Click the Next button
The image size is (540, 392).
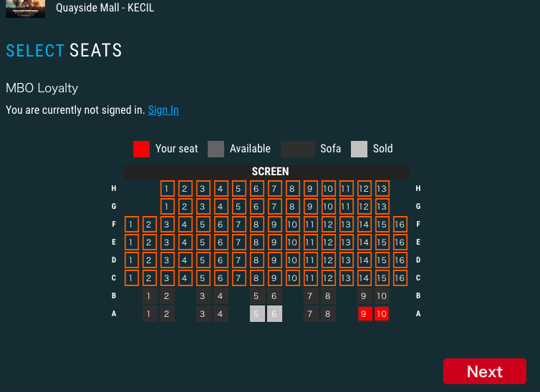click(x=485, y=371)
